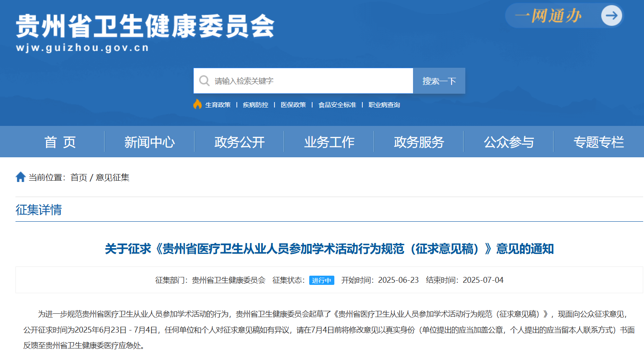Open the 生育政策 hot keyword link

218,105
